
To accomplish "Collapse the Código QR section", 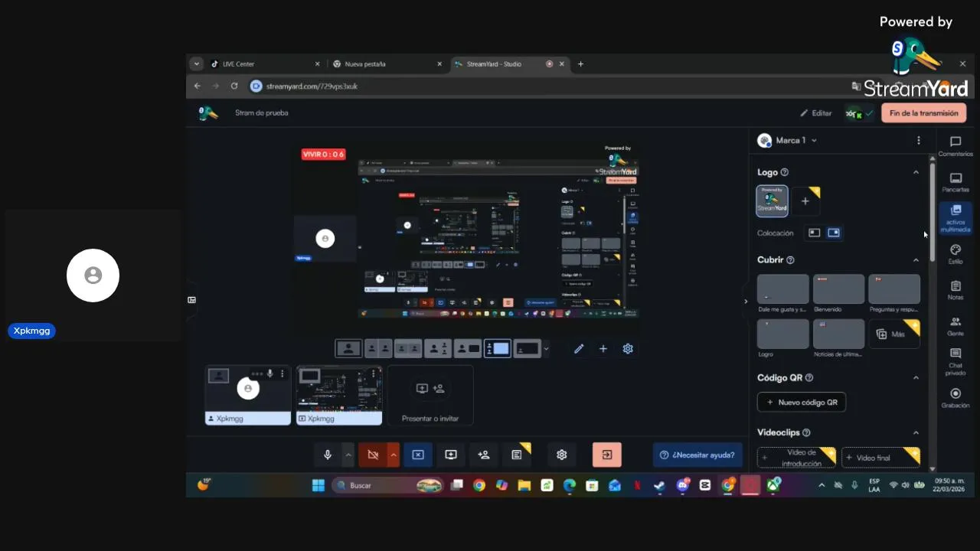I will [916, 378].
